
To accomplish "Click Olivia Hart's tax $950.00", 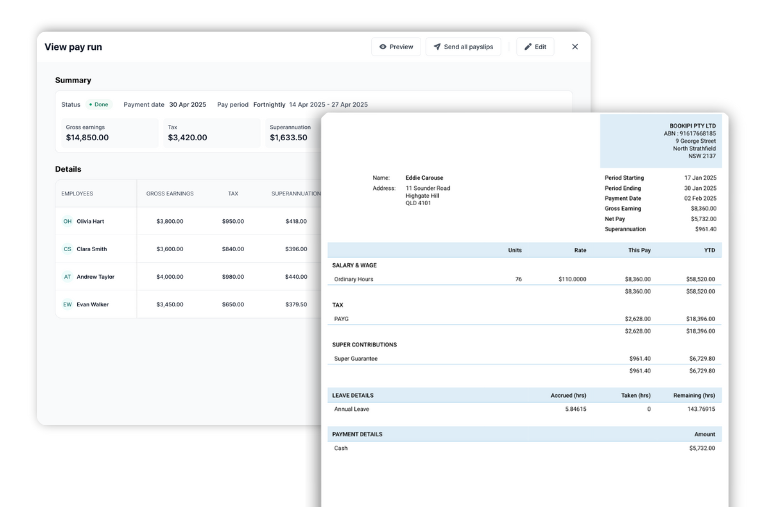I will [233, 221].
